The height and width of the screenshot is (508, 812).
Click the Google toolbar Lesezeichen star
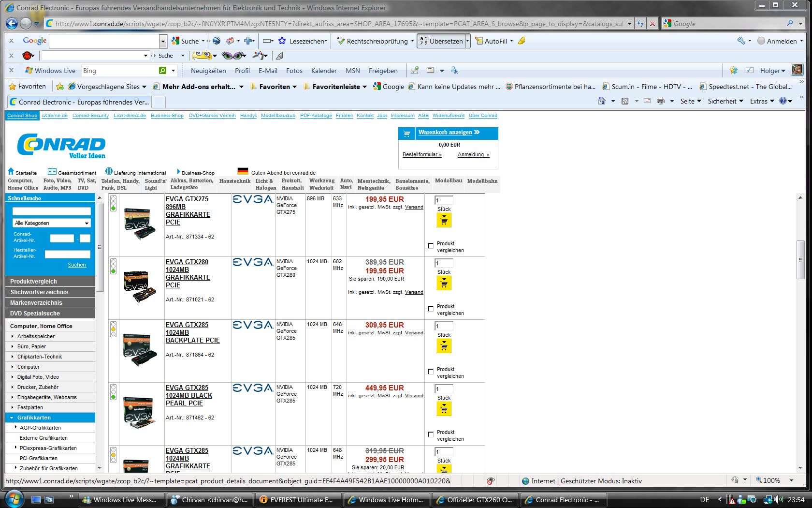(x=282, y=41)
